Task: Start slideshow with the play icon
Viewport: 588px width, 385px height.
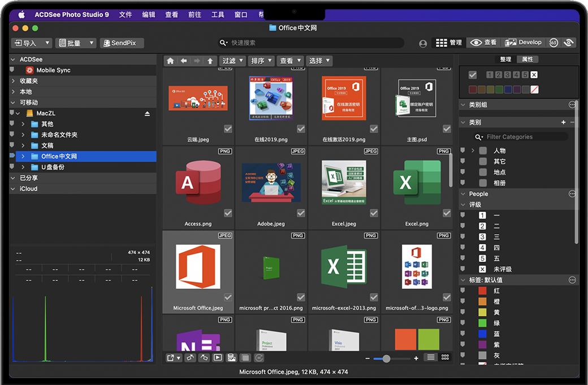Action: [x=218, y=358]
